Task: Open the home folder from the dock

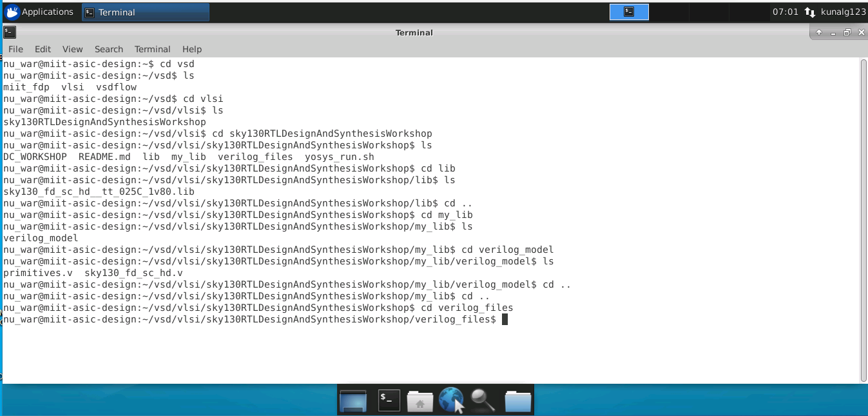Action: [x=420, y=400]
